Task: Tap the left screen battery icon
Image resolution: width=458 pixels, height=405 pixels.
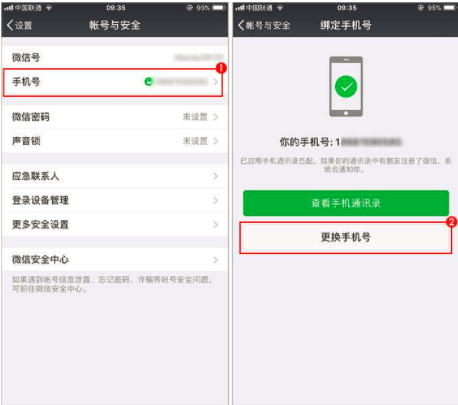Action: click(x=219, y=8)
